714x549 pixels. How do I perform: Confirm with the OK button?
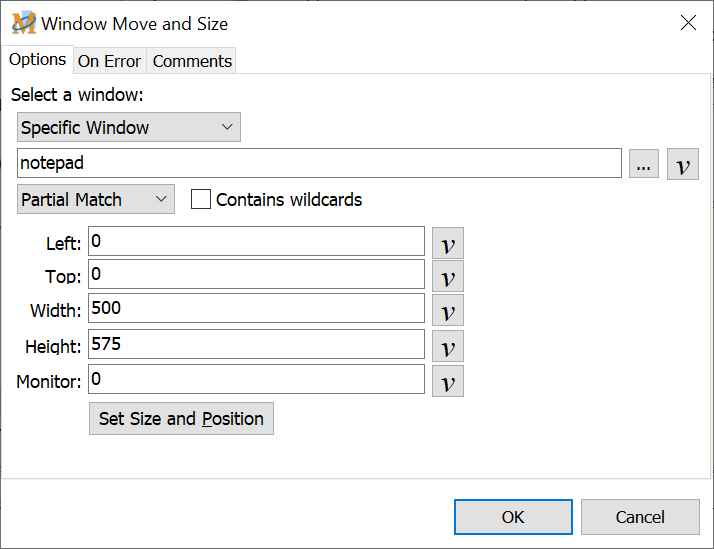pyautogui.click(x=513, y=517)
